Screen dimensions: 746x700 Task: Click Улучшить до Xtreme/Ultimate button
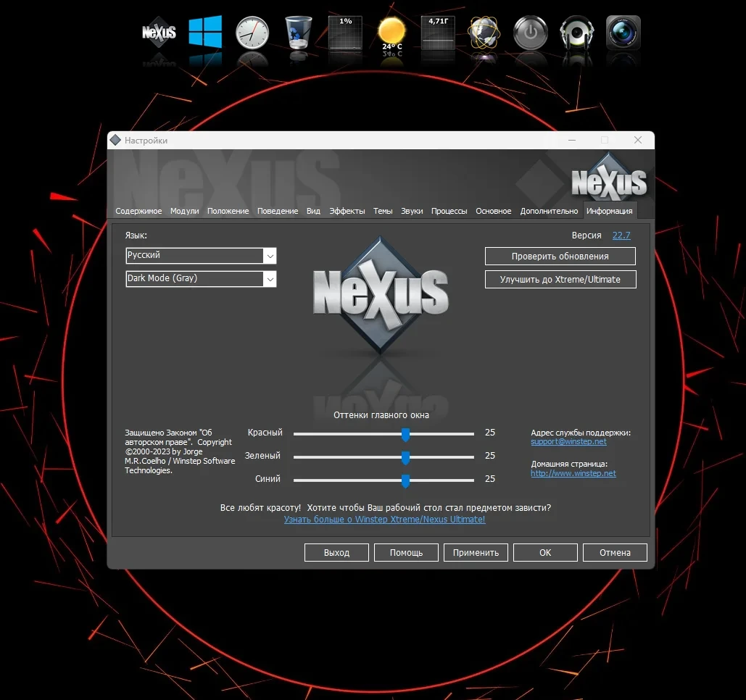click(x=560, y=279)
